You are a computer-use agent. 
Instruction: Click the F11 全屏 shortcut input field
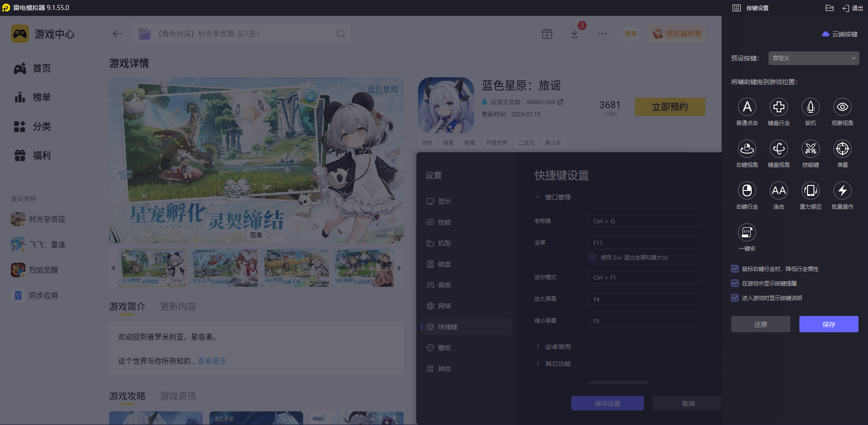643,242
